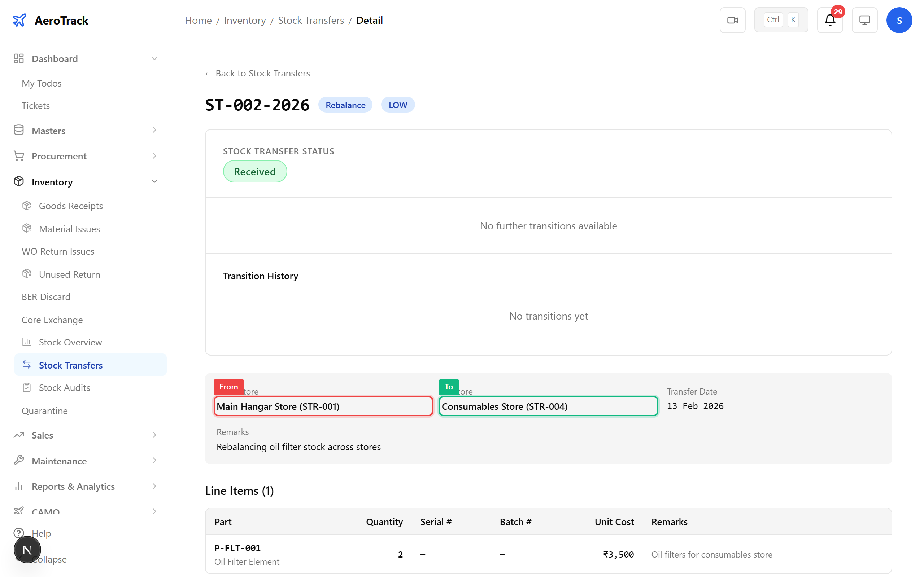Expand Reports & Analytics section
Viewport: 924px width, 577px height.
(x=154, y=486)
